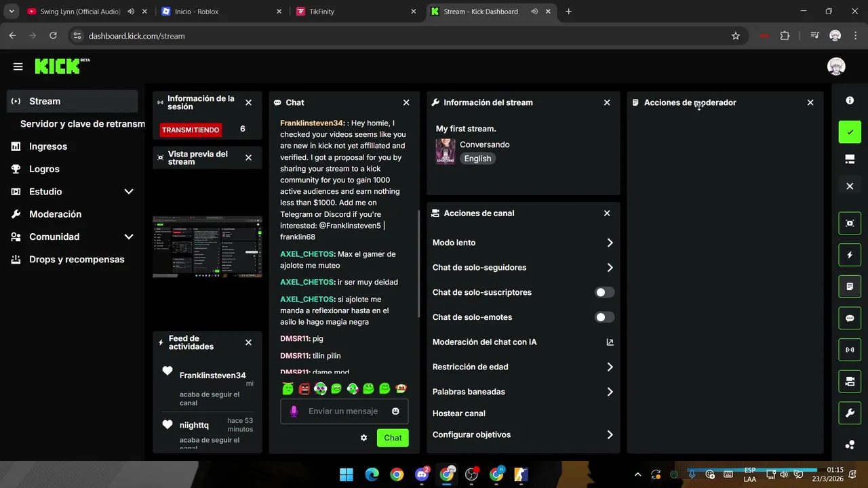868x488 pixels.
Task: Open Discord from the taskbar
Action: pos(422,474)
